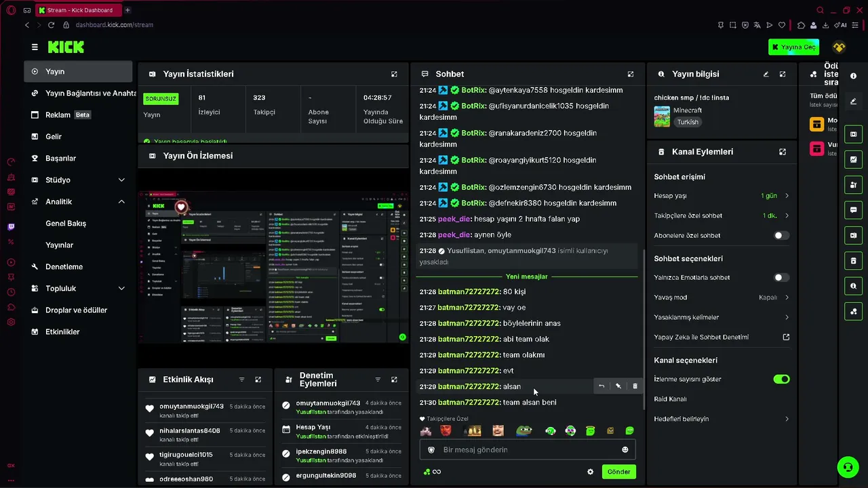
Task: Open the emoji picker in chat input
Action: pos(625,449)
